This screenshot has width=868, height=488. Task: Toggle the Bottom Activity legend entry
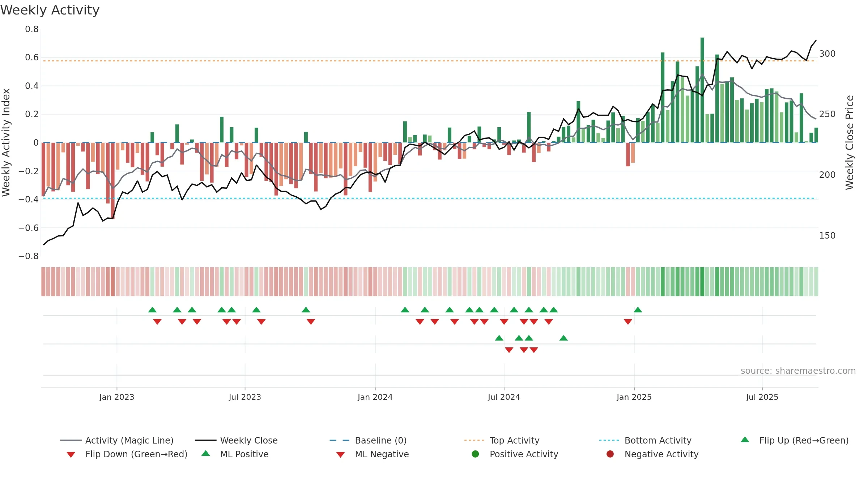(x=645, y=440)
